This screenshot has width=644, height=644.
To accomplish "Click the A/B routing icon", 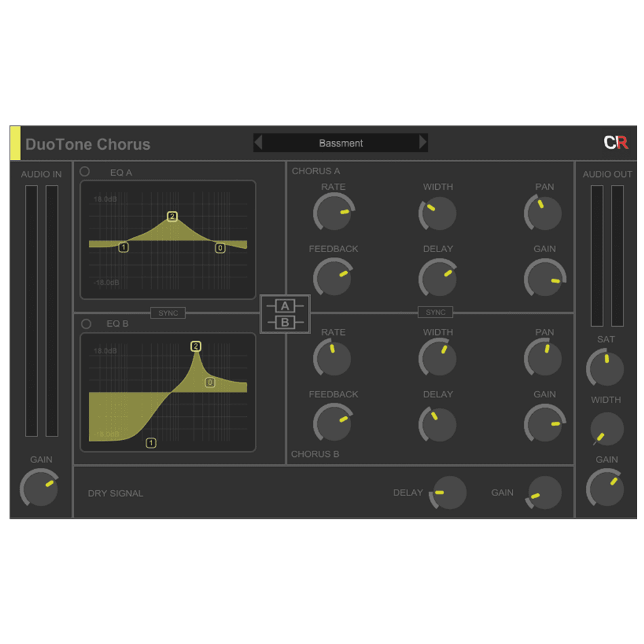I will pos(285,314).
